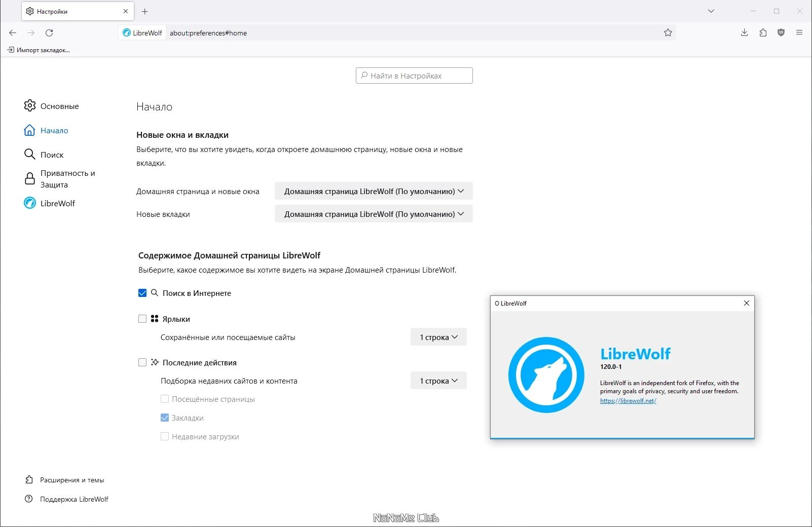The height and width of the screenshot is (527, 812).
Task: Go back using the back arrow
Action: click(13, 33)
